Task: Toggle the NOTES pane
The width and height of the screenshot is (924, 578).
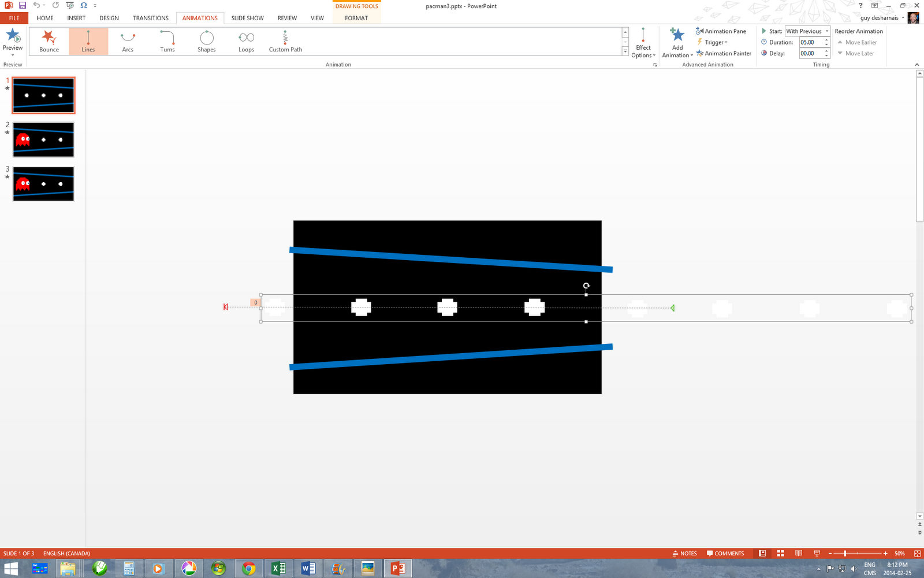Action: click(684, 553)
